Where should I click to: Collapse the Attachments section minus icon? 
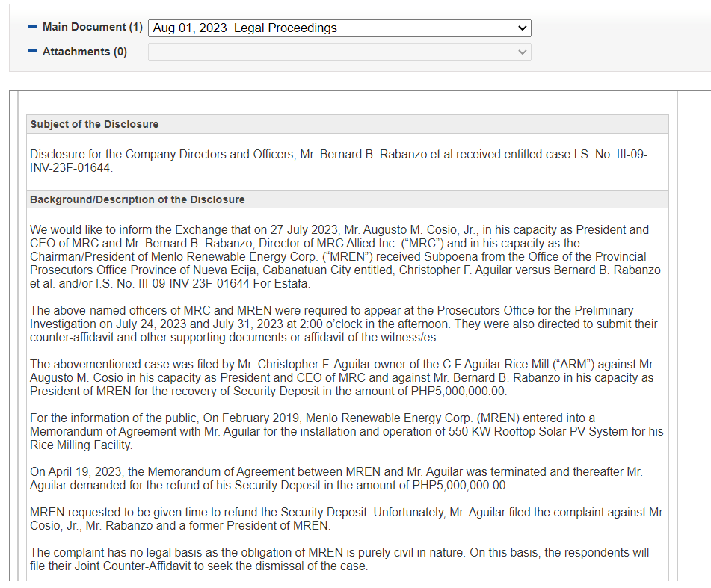click(32, 51)
